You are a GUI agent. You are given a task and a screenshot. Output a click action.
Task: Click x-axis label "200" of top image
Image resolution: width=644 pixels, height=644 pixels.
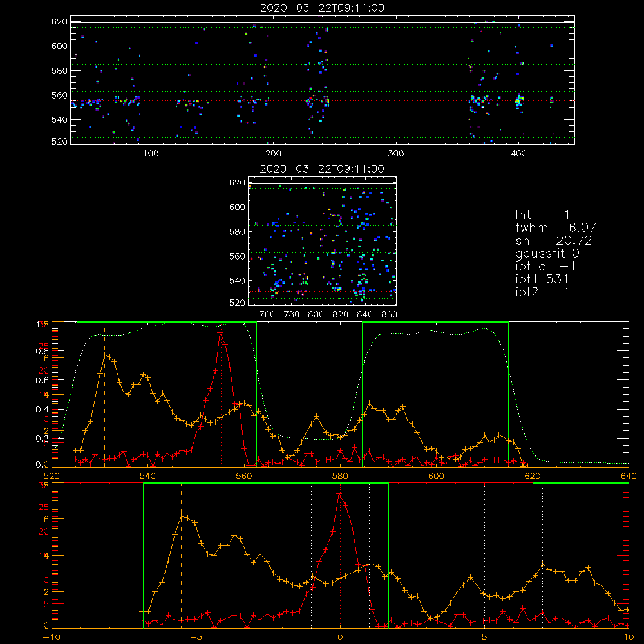[273, 154]
